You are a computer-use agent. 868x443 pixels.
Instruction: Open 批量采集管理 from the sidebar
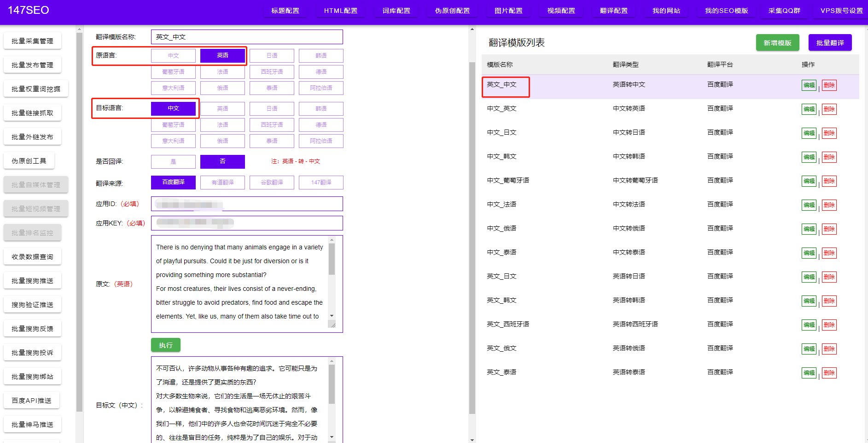point(32,41)
